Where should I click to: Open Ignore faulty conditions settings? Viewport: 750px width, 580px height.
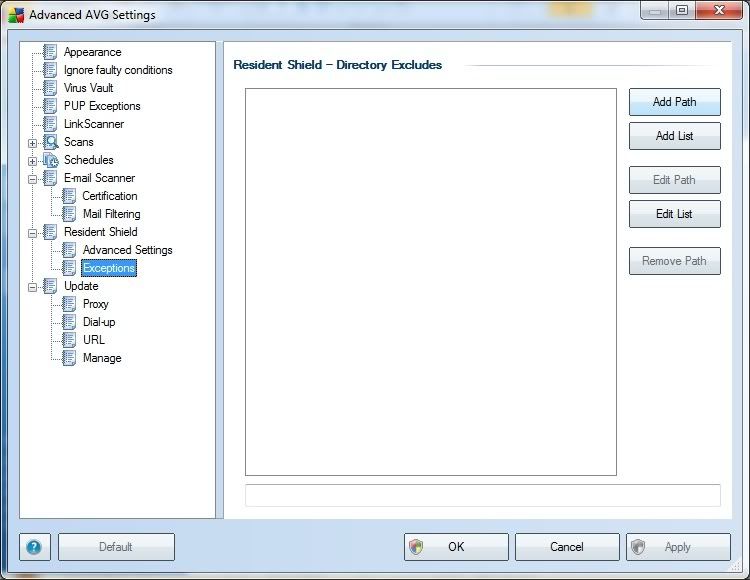click(118, 70)
